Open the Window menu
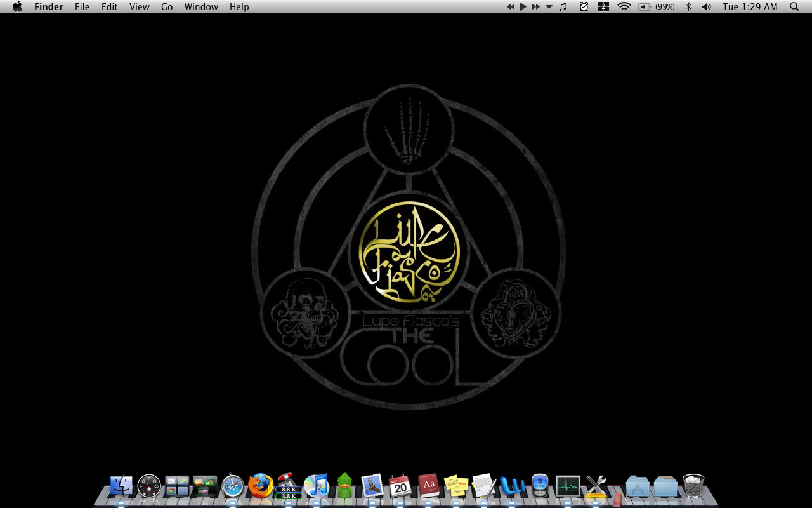Screen dimensions: 812x508 coord(201,7)
